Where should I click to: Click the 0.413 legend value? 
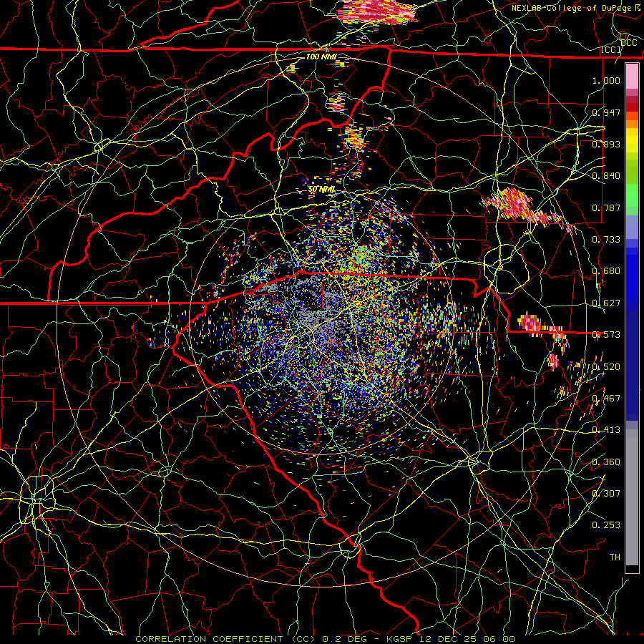click(x=606, y=430)
